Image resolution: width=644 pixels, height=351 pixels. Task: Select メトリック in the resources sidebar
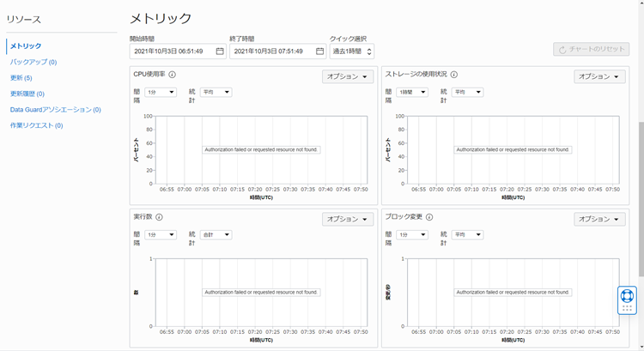pos(26,45)
